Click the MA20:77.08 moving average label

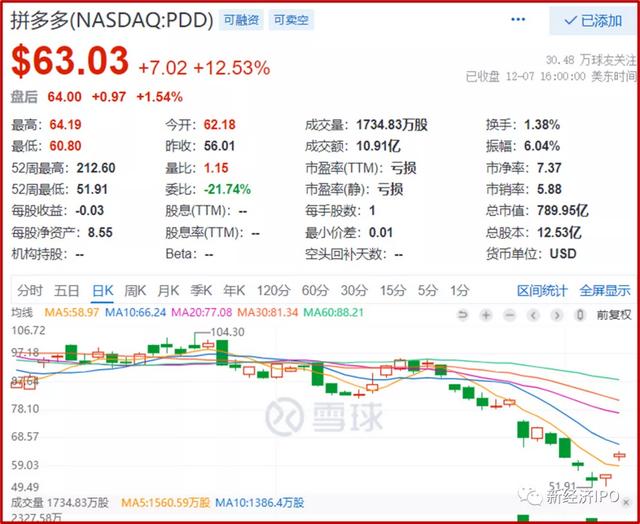click(202, 313)
